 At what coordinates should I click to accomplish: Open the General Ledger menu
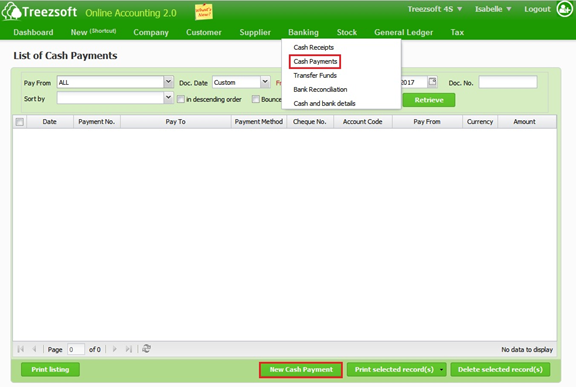[x=403, y=32]
